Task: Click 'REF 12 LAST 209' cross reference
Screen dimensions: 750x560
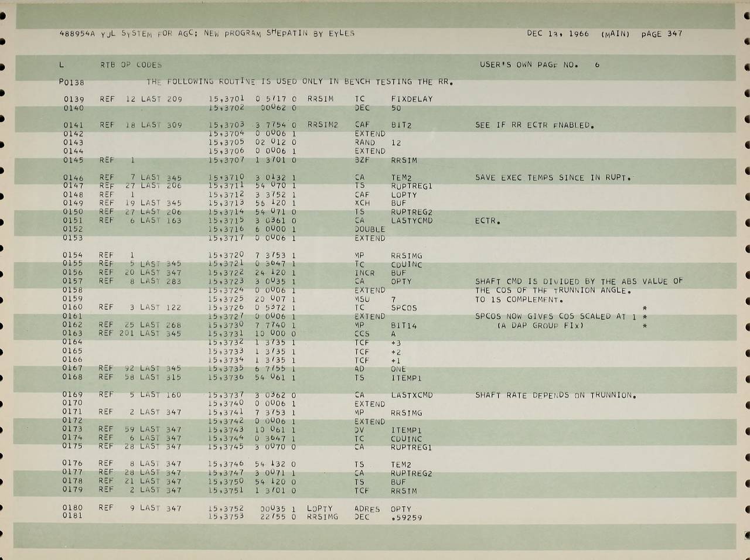Action: 141,100
